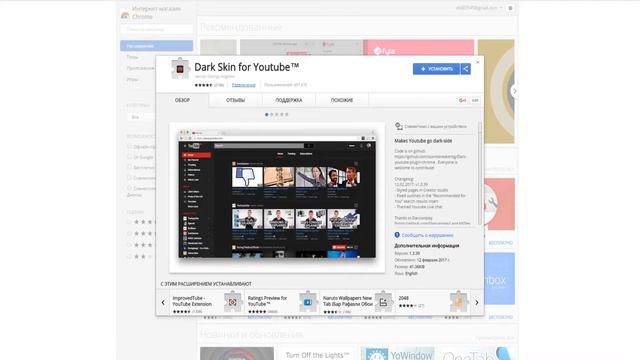Viewport: 640px width, 360px height.
Task: Close the Dark Skin for Youtube dialog
Action: coord(478,62)
